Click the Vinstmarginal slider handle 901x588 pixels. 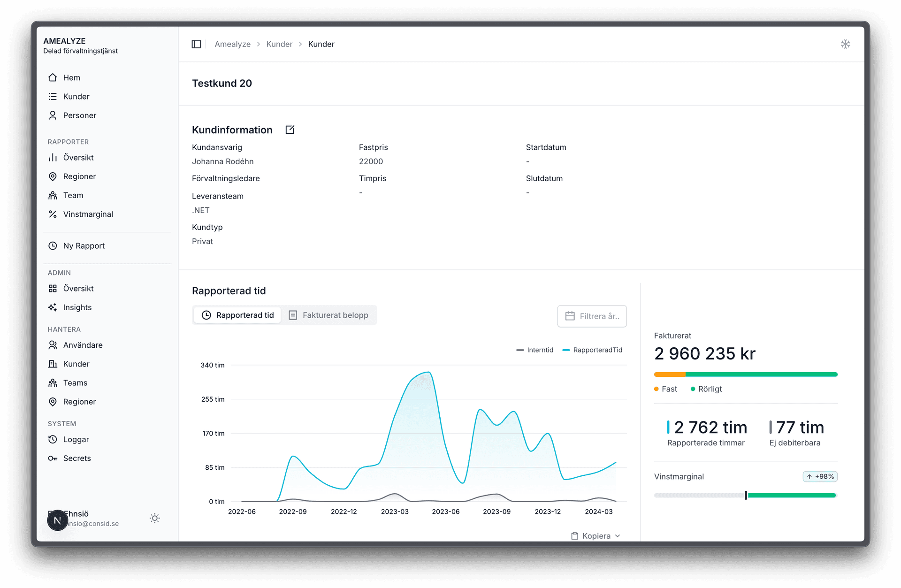click(x=745, y=495)
